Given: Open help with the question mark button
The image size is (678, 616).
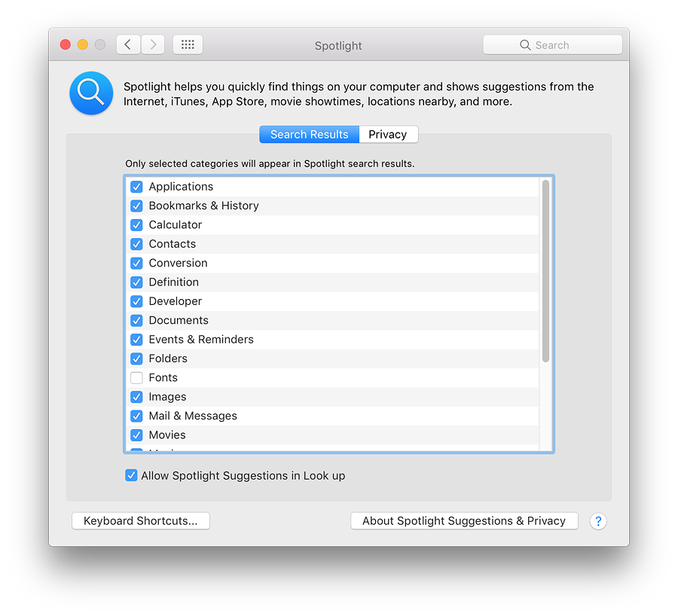Looking at the screenshot, I should click(598, 521).
